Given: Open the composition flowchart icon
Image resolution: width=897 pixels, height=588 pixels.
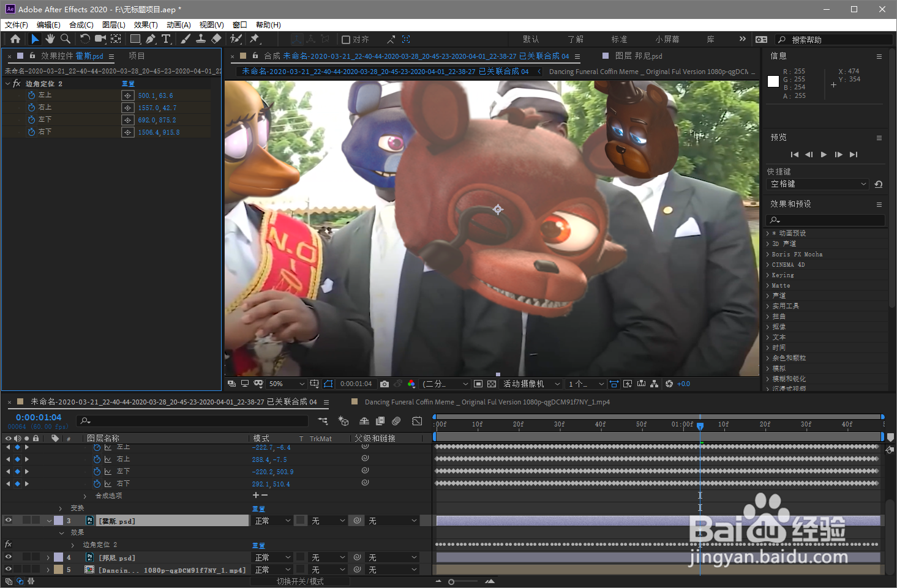Looking at the screenshot, I should pyautogui.click(x=655, y=384).
